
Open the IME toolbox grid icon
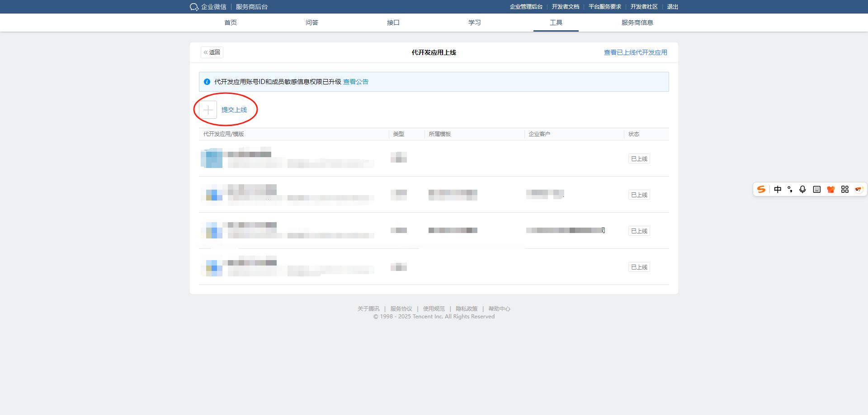(x=844, y=189)
